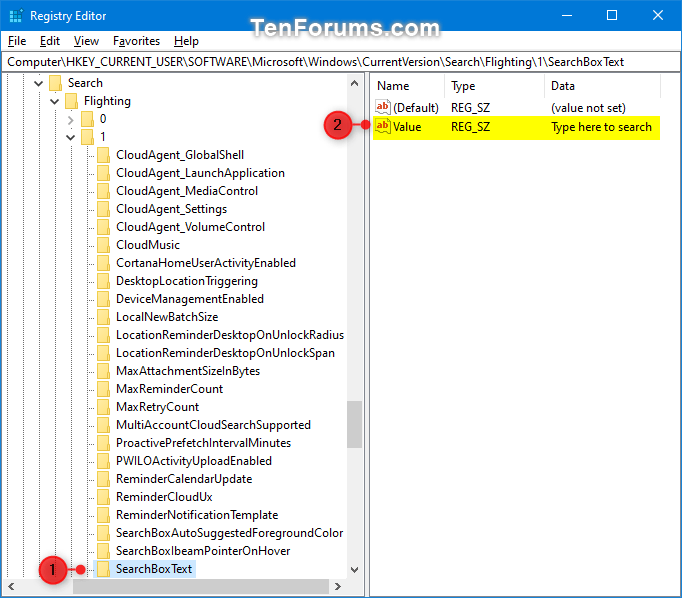The height and width of the screenshot is (598, 682).
Task: Minimize the Registry Editor window
Action: (567, 16)
